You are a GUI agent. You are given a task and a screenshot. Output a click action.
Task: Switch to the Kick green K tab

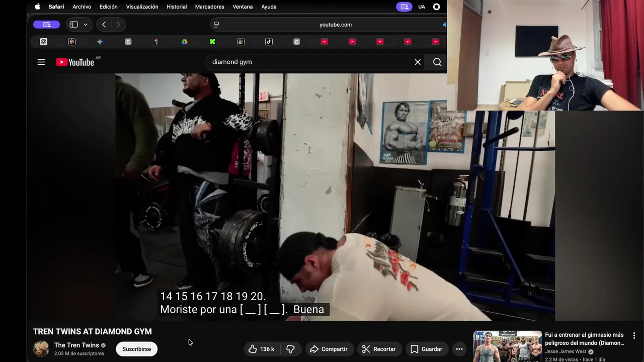tap(213, 42)
